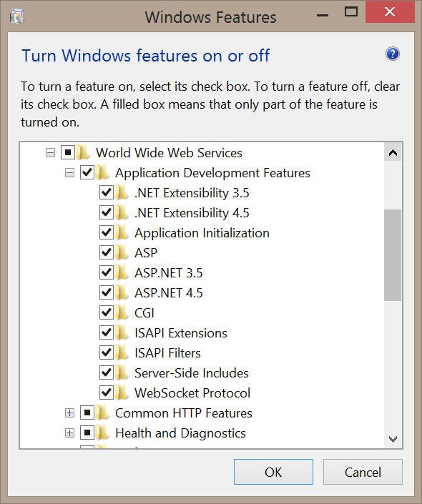This screenshot has height=504, width=422.
Task: Turn off the ASP.NET 3.5 checkbox
Action: pyautogui.click(x=107, y=272)
